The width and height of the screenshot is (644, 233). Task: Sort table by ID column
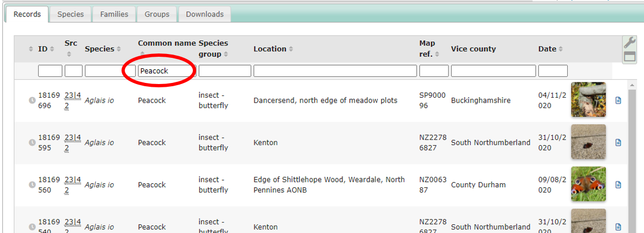(42, 49)
